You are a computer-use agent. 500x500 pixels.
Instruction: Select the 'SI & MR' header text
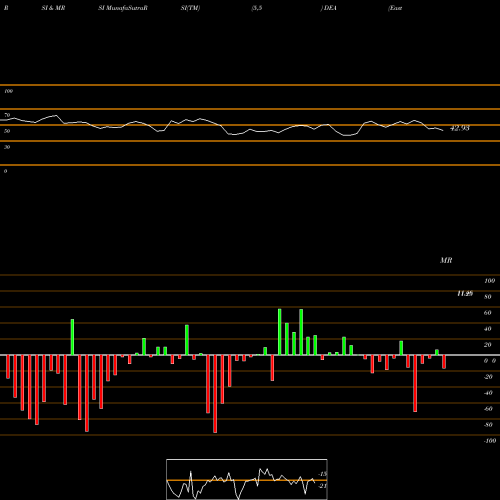tap(53, 8)
